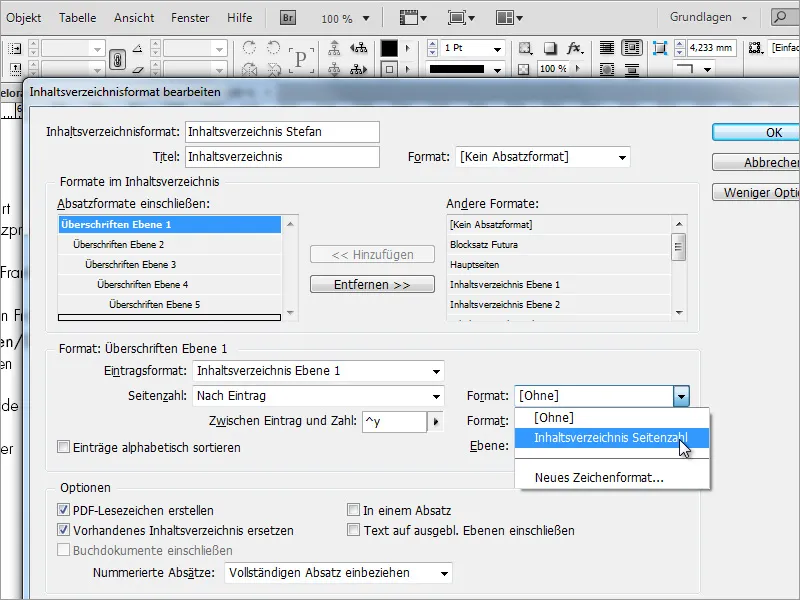
Task: Open the Fenster menu
Action: point(190,18)
